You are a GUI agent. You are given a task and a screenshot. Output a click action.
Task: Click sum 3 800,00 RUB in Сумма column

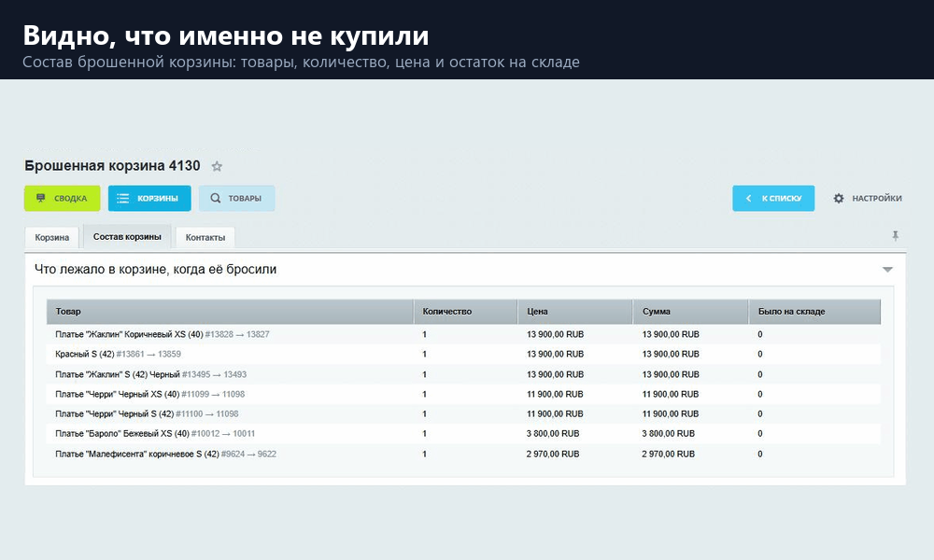coord(669,433)
